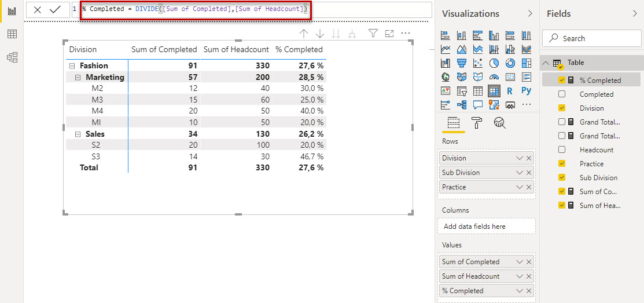The width and height of the screenshot is (644, 303).
Task: Select the Map globe visual
Action: (445, 76)
